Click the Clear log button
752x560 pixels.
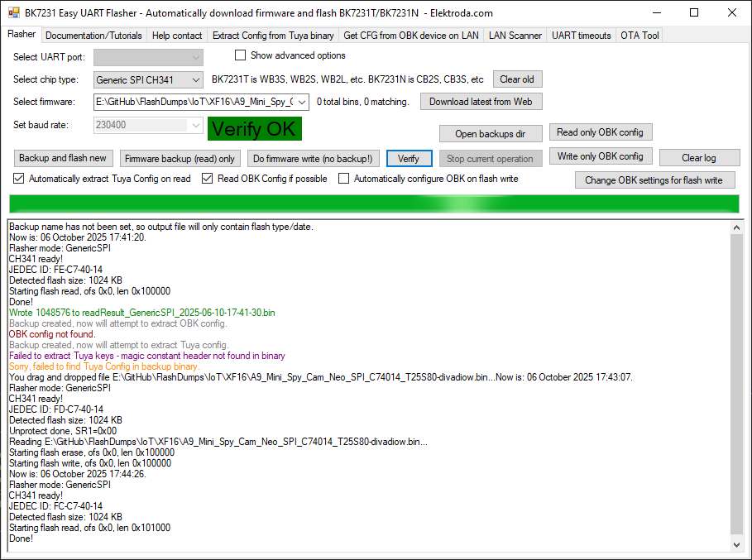699,158
